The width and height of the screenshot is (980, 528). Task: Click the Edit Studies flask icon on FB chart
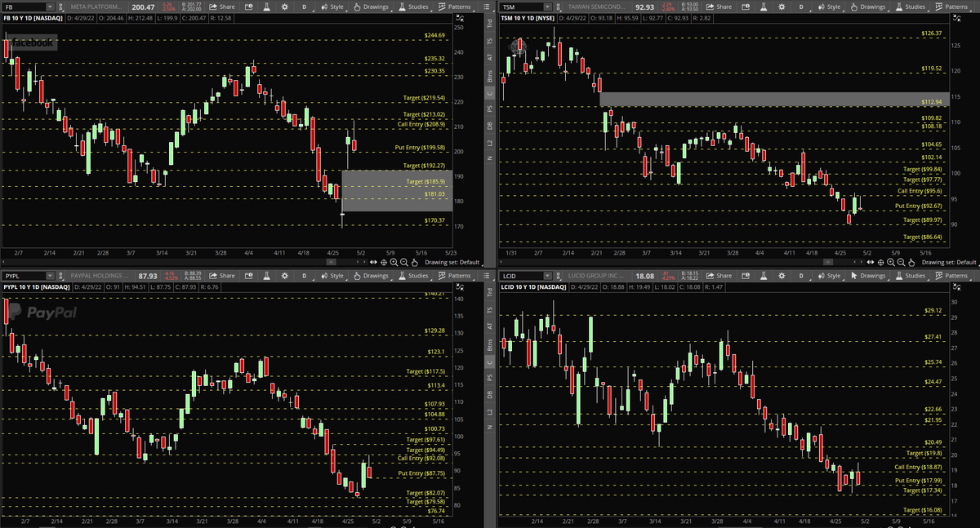click(266, 7)
